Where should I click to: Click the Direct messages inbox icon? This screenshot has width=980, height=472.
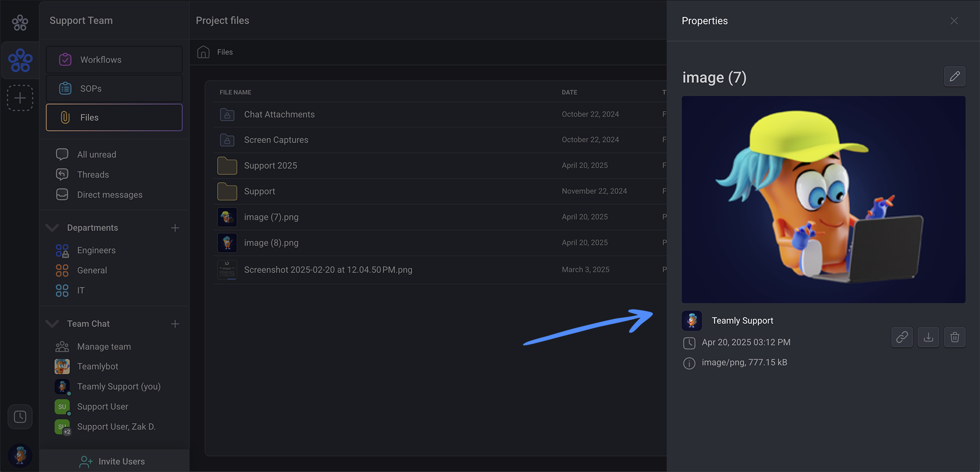[x=62, y=194]
